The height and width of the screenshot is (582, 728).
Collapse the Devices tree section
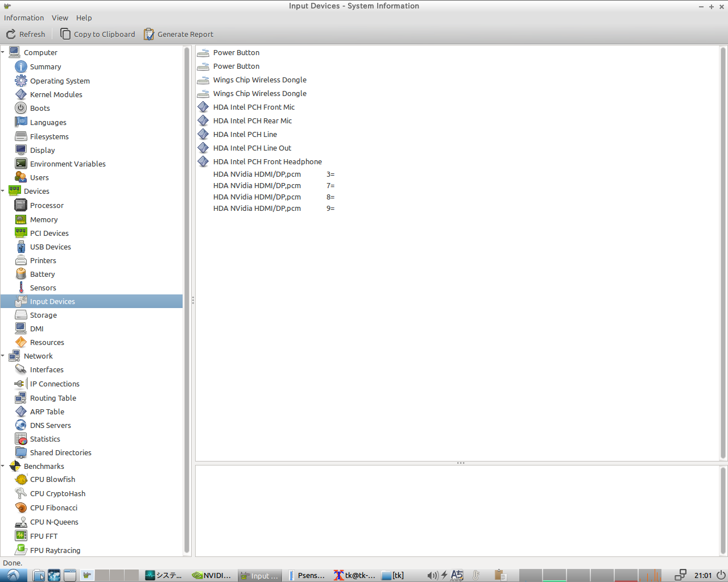coord(3,191)
